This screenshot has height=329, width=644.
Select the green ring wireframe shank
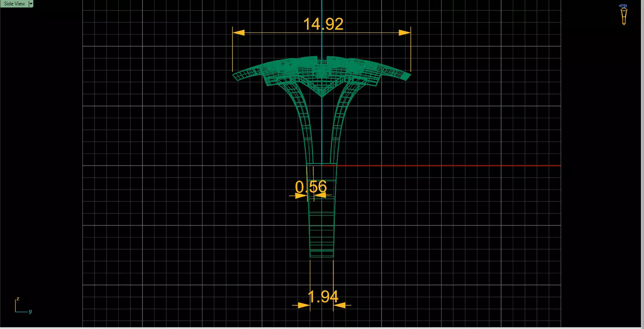click(x=322, y=210)
